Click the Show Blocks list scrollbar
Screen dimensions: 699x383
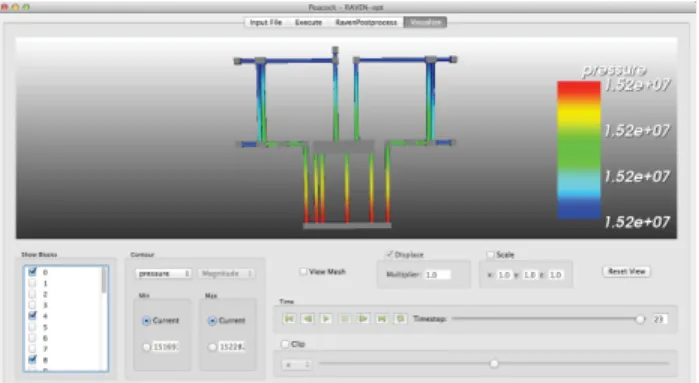pos(104,280)
